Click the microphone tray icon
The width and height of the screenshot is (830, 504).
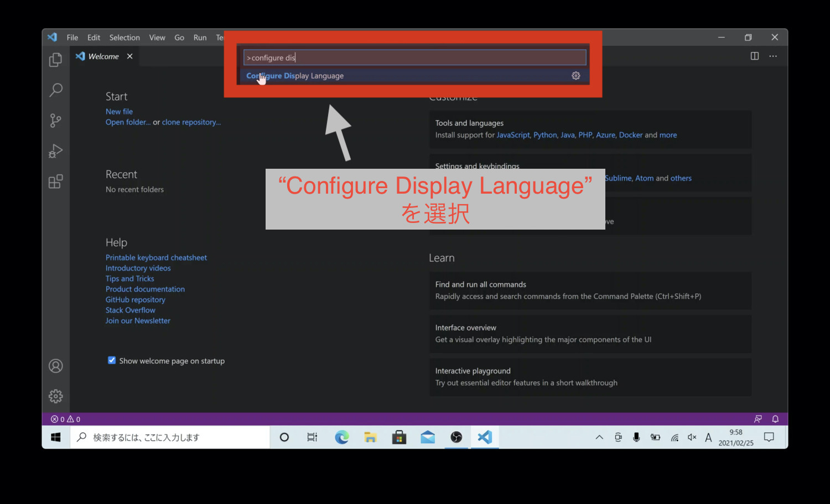coord(636,437)
